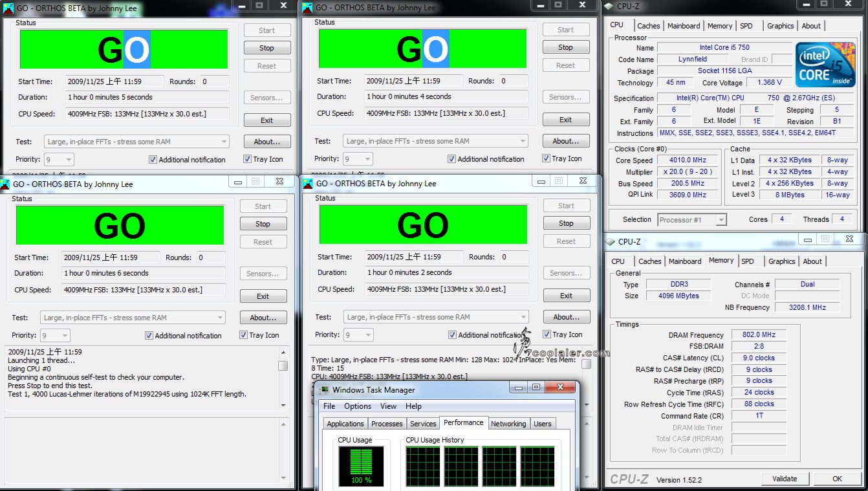
Task: Open Test dropdown in the 6 seconds ORTHOS window
Action: click(x=133, y=318)
